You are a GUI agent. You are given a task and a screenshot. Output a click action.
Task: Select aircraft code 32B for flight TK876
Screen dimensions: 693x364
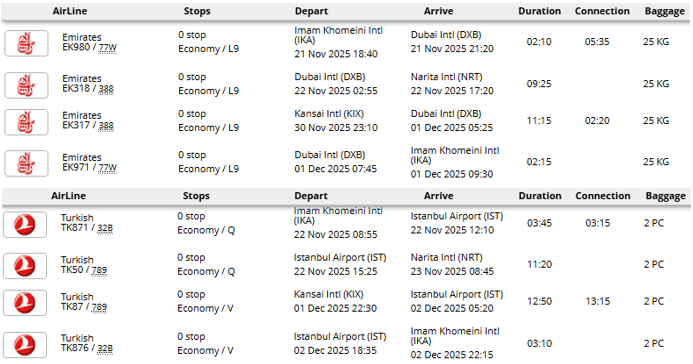click(105, 348)
